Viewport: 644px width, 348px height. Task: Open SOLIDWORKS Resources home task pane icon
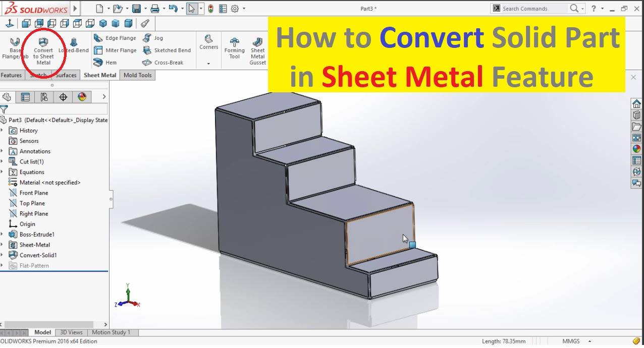[x=636, y=104]
